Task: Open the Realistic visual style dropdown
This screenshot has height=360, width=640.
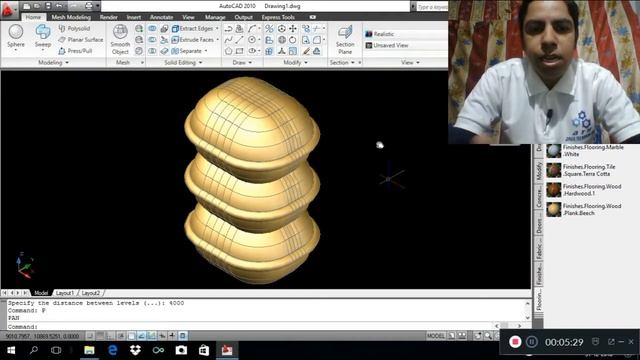Action: (406, 34)
